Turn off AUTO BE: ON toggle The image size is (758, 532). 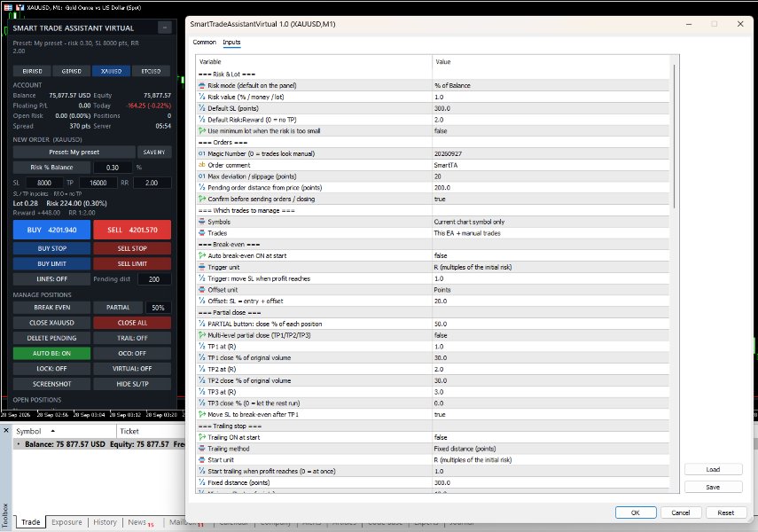(x=51, y=354)
